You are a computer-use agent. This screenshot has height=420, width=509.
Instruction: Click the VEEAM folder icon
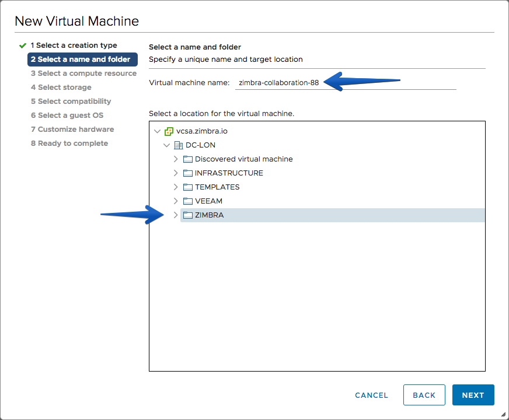tap(187, 201)
